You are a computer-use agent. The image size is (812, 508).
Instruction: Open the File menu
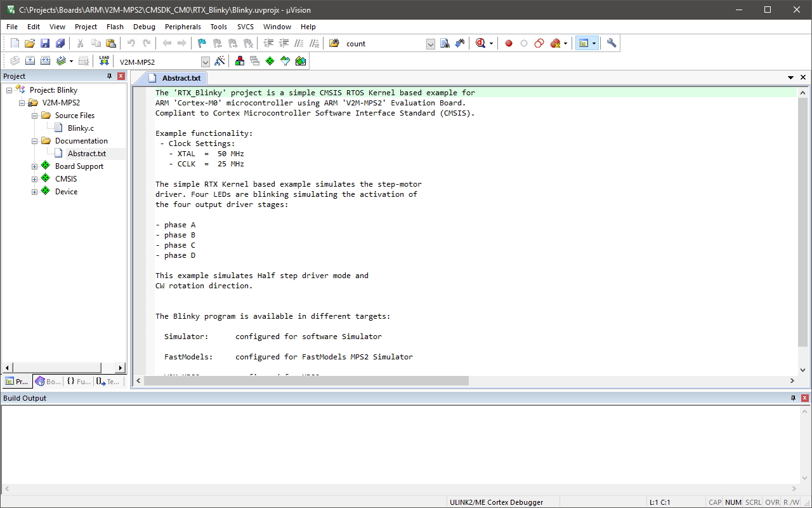click(x=12, y=27)
